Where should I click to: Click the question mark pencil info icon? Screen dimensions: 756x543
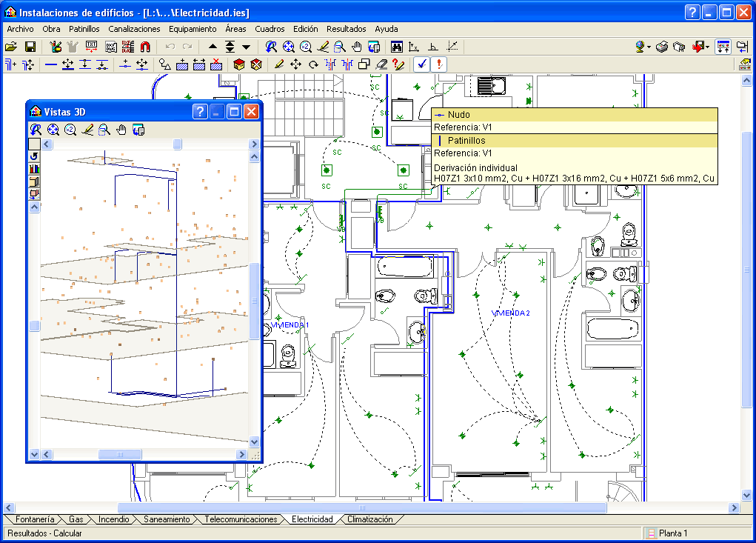coord(398,64)
